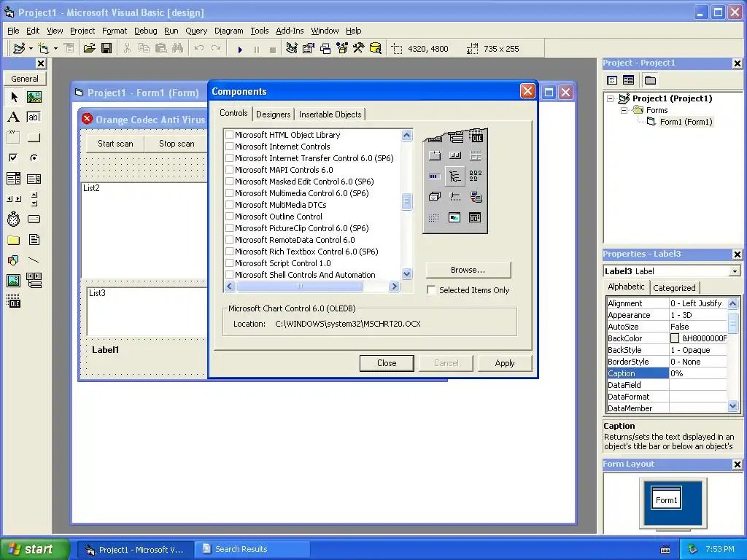Check Microsoft Script Control 1.0

pyautogui.click(x=229, y=262)
